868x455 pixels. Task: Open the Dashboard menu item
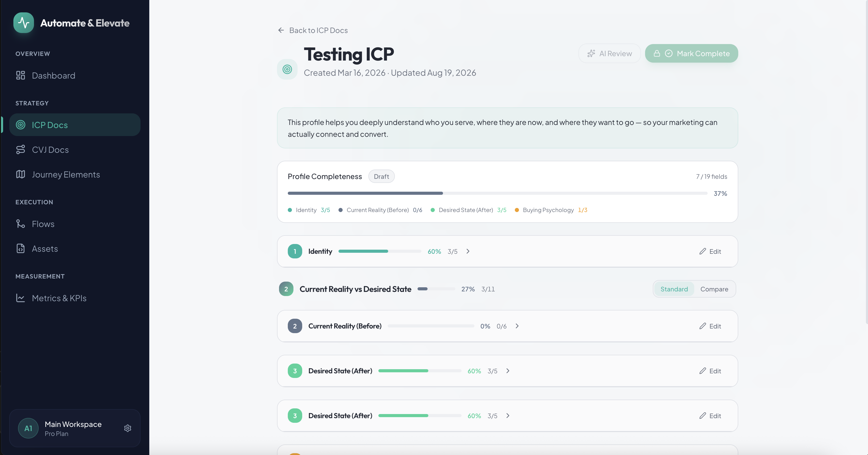click(75, 75)
